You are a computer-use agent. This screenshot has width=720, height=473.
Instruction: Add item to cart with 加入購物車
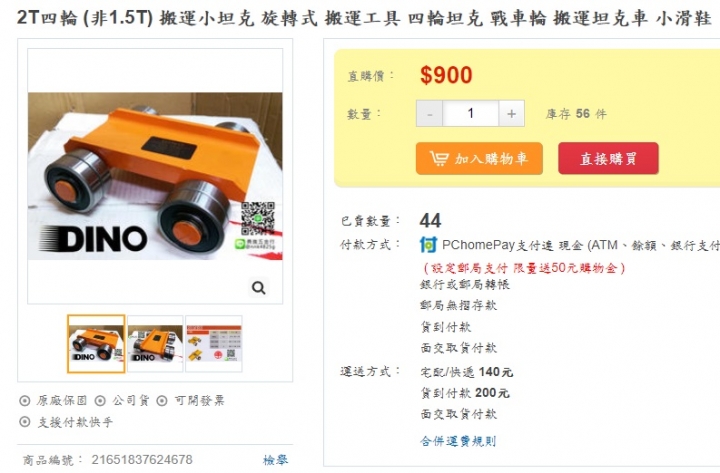click(x=479, y=158)
